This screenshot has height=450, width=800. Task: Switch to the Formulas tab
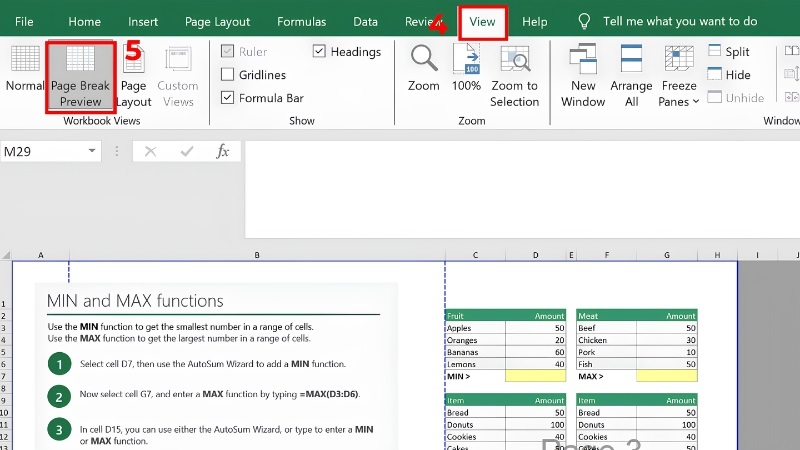(x=302, y=21)
